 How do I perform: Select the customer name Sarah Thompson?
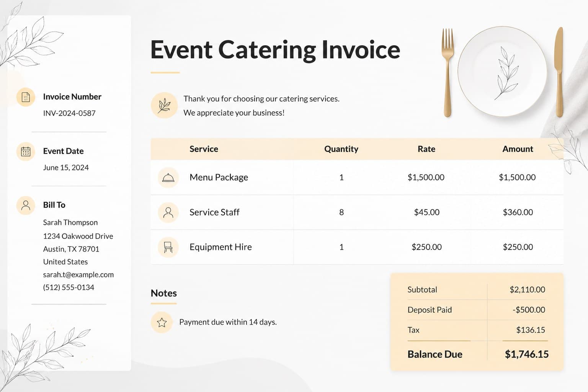[x=70, y=222]
